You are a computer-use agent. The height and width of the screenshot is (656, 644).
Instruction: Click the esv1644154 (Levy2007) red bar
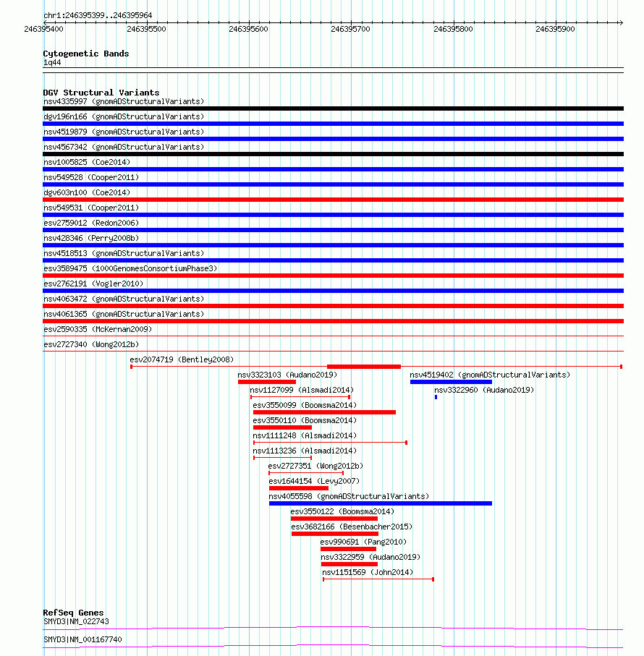pos(299,488)
